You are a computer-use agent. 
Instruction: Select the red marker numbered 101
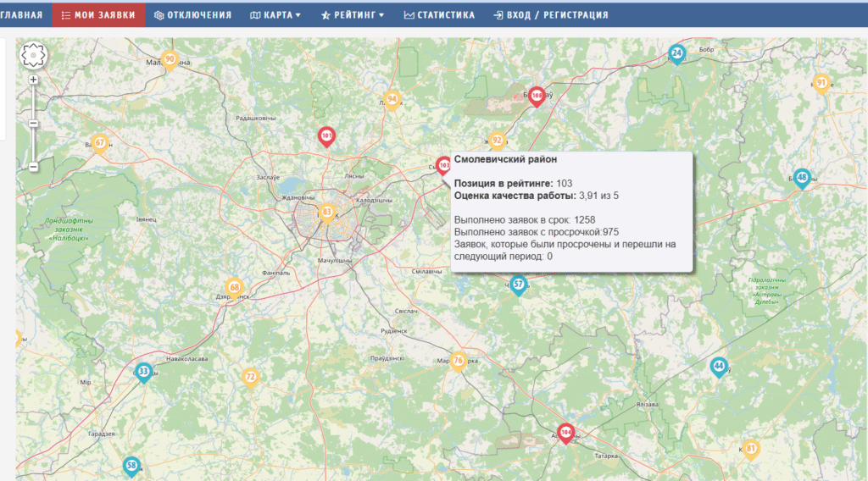(326, 135)
